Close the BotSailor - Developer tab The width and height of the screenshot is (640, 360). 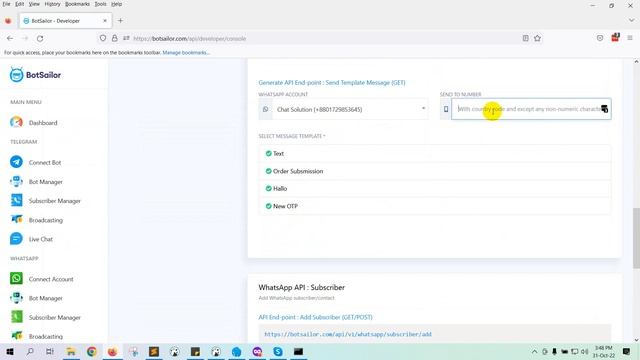105,20
